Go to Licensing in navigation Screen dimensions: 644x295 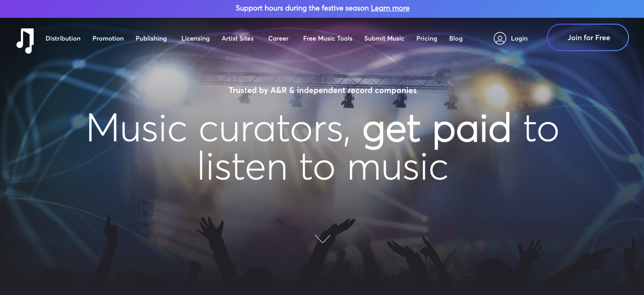pyautogui.click(x=195, y=38)
